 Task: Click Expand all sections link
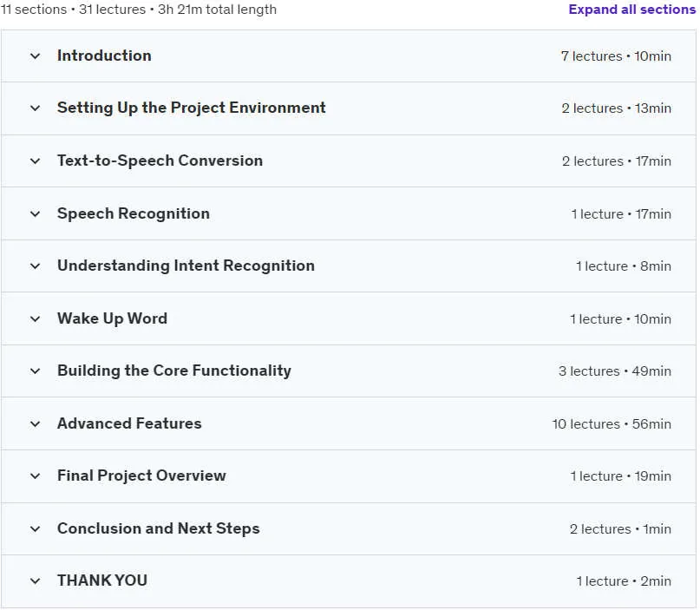(x=631, y=10)
